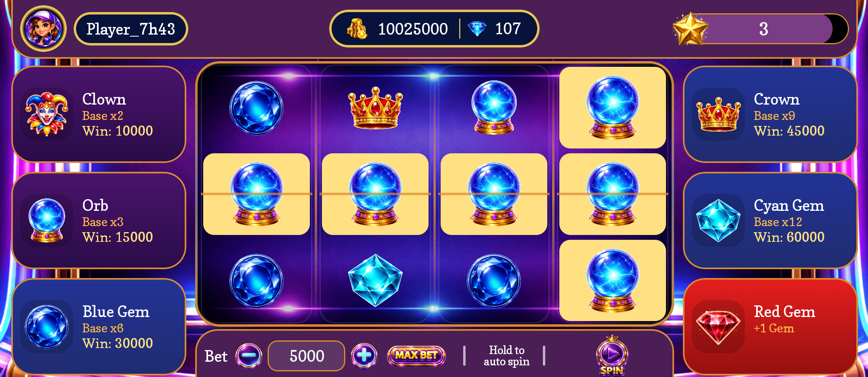868x377 pixels.
Task: Click the Player_7h43 name badge
Action: click(131, 29)
